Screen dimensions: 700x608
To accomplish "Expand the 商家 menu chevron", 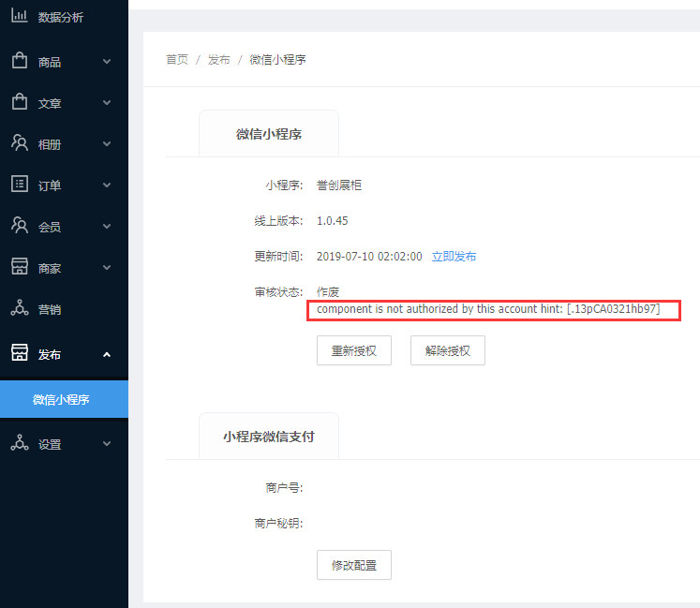I will point(107,267).
